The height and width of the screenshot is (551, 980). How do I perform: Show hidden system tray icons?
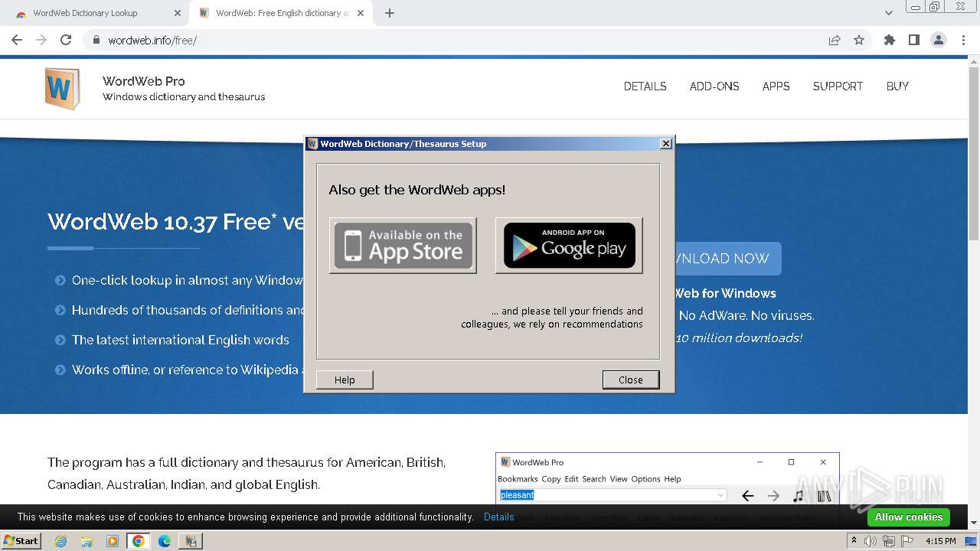point(854,540)
